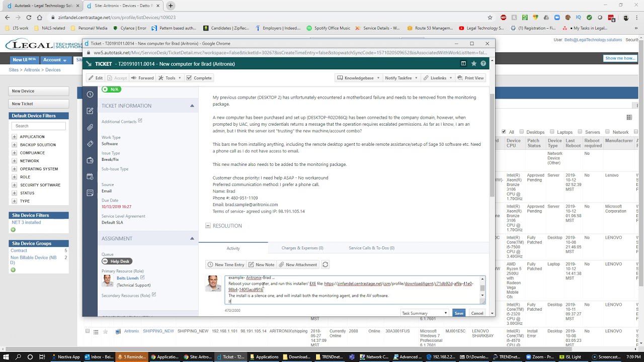The width and height of the screenshot is (644, 362).
Task: Open the checklist sidebar icon in ticket
Action: tap(90, 193)
